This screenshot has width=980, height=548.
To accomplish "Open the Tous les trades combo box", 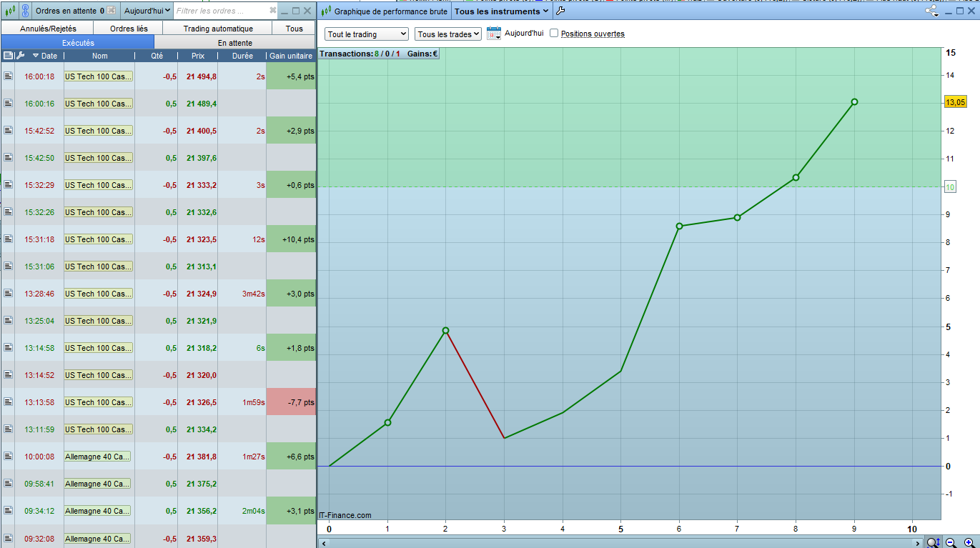I will [x=448, y=34].
